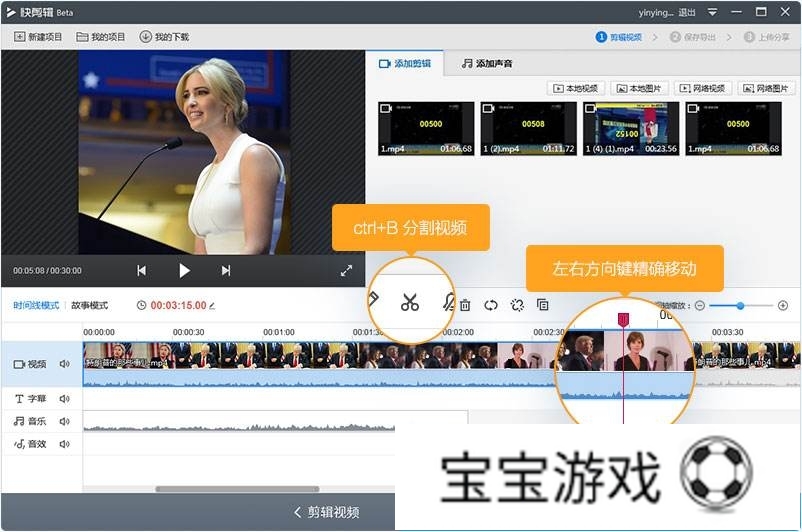This screenshot has height=532, width=802.
Task: Go to step 3 上传分享
Action: pos(767,37)
